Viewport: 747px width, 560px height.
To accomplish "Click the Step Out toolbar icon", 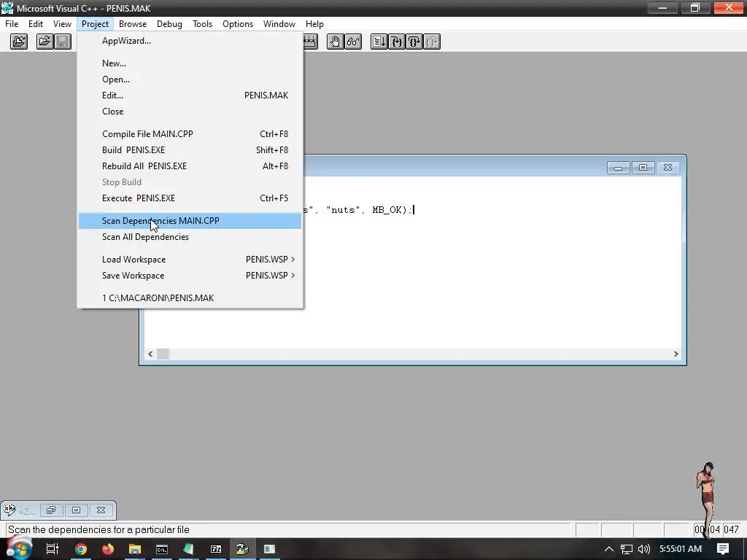I will pos(432,42).
